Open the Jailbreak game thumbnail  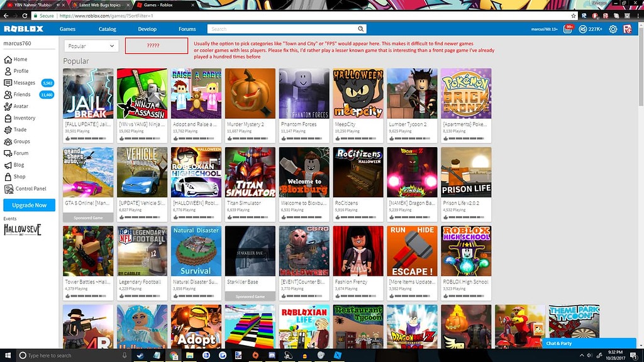(x=87, y=93)
